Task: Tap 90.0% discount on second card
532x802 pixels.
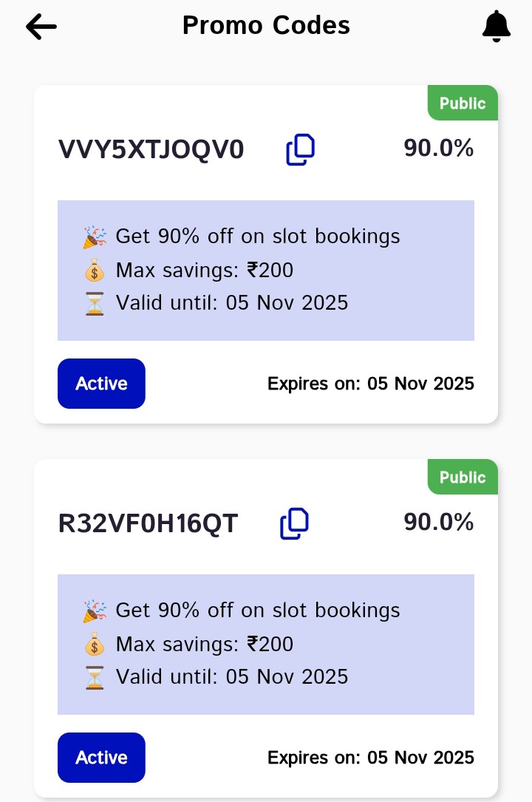Action: coord(438,523)
